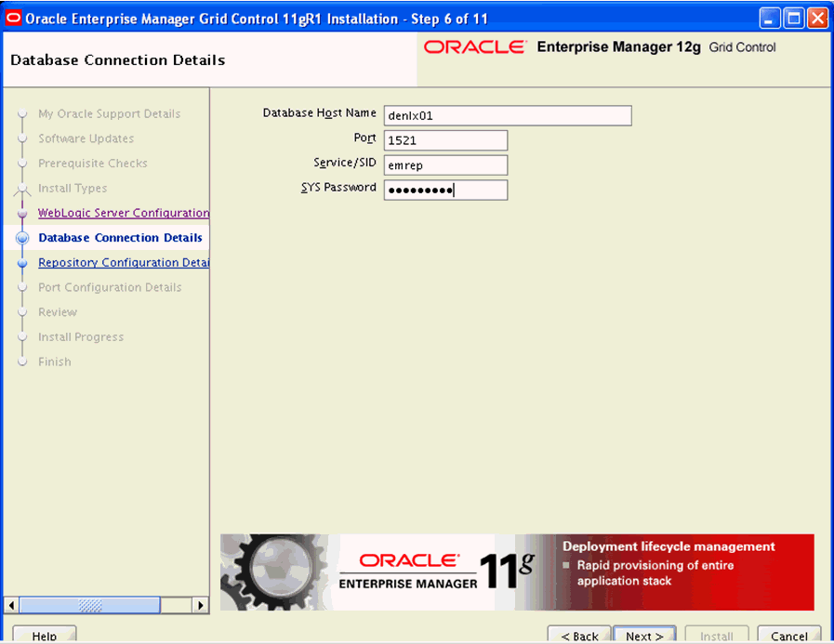Click the sidebar scroll left arrow
834x644 pixels.
[x=12, y=605]
